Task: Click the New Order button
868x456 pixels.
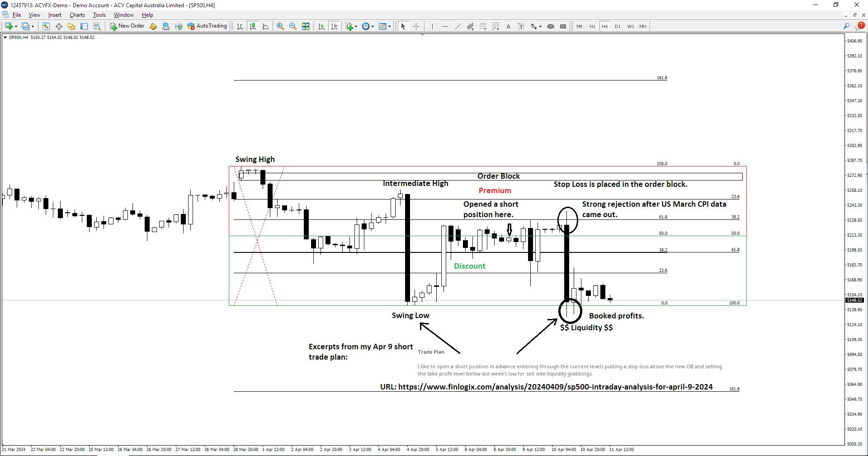Action: [127, 26]
